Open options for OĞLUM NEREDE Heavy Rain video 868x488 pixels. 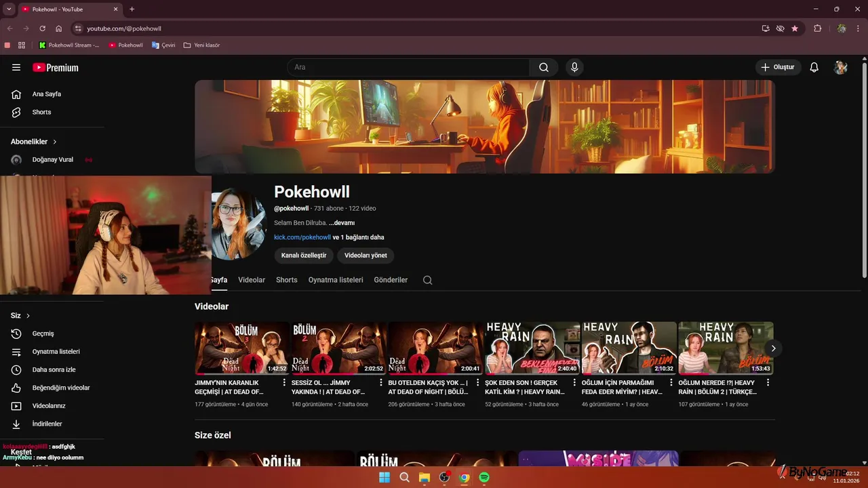(768, 383)
